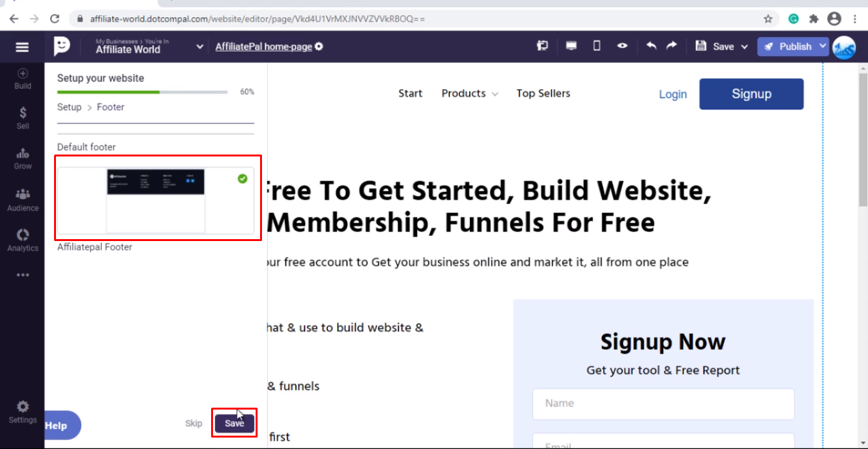The image size is (868, 449).
Task: Click the green checkmark on default footer
Action: [x=242, y=179]
